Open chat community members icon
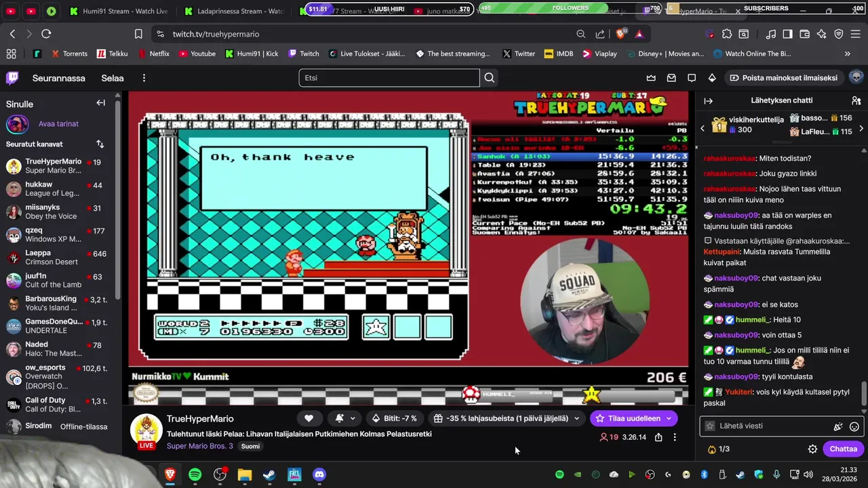Screen dimensions: 868x488 coord(856,100)
